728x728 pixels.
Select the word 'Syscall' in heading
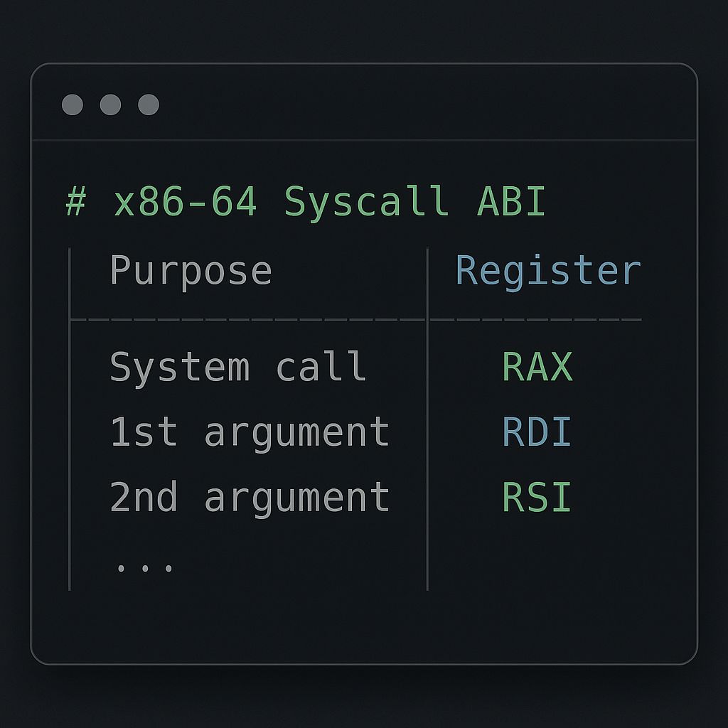coord(366,202)
